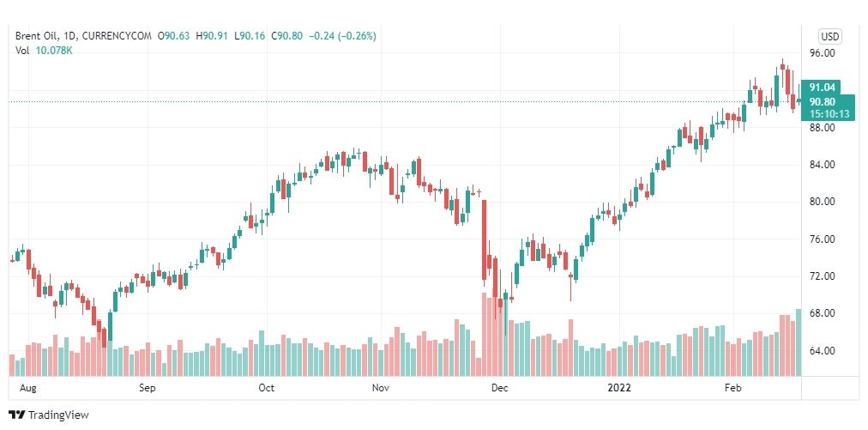Click the 80.00 price scale label

(x=822, y=202)
